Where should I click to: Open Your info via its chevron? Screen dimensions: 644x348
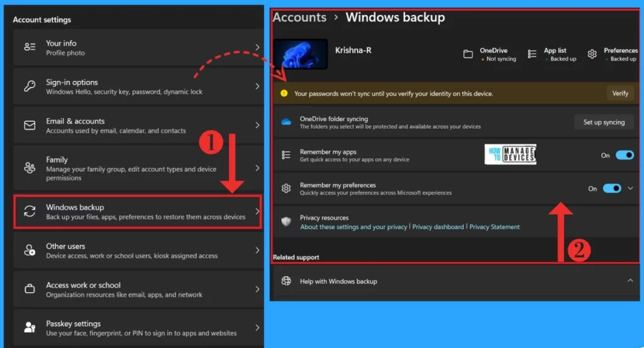coord(257,47)
